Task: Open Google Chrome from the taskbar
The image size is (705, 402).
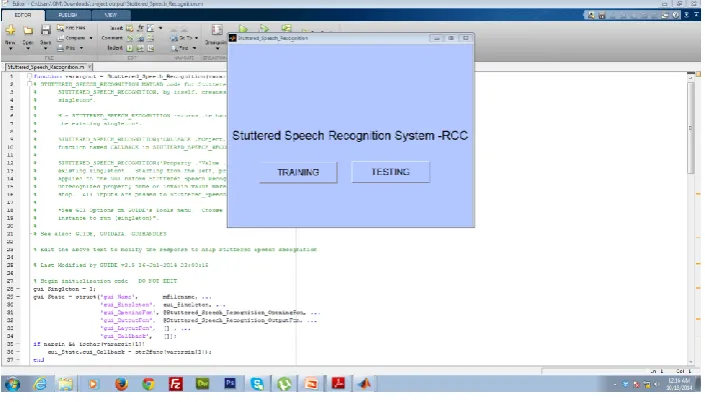Action: click(x=148, y=384)
